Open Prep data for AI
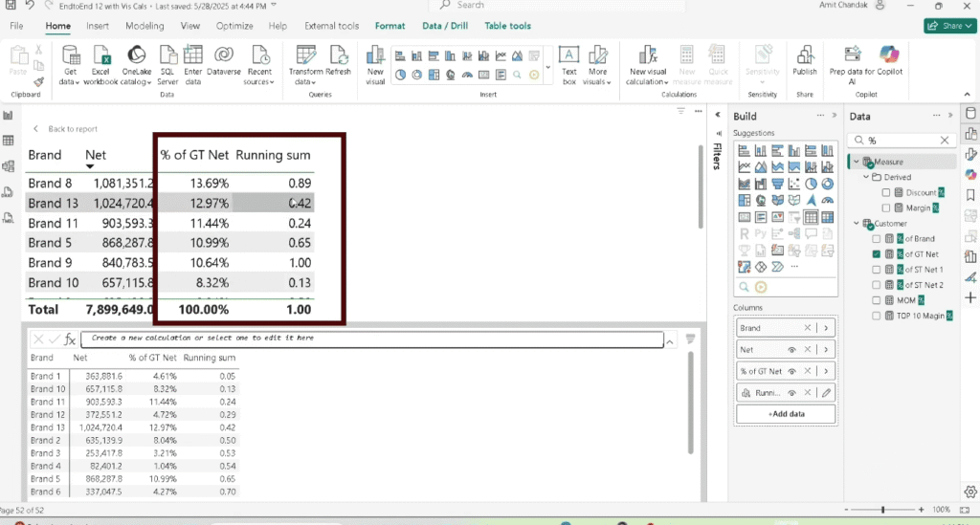 (852, 65)
